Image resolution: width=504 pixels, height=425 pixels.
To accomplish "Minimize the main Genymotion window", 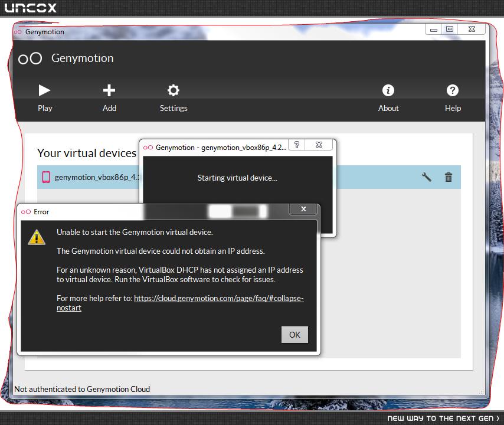I will [434, 30].
